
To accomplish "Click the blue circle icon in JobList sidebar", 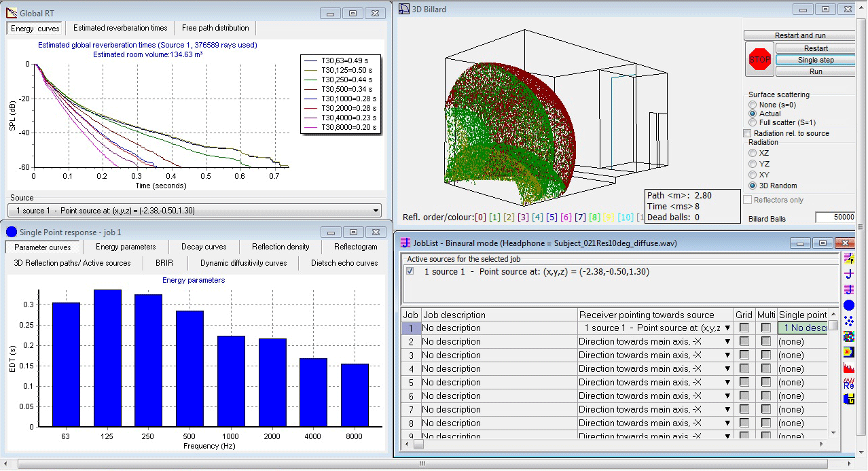I will coord(848,305).
